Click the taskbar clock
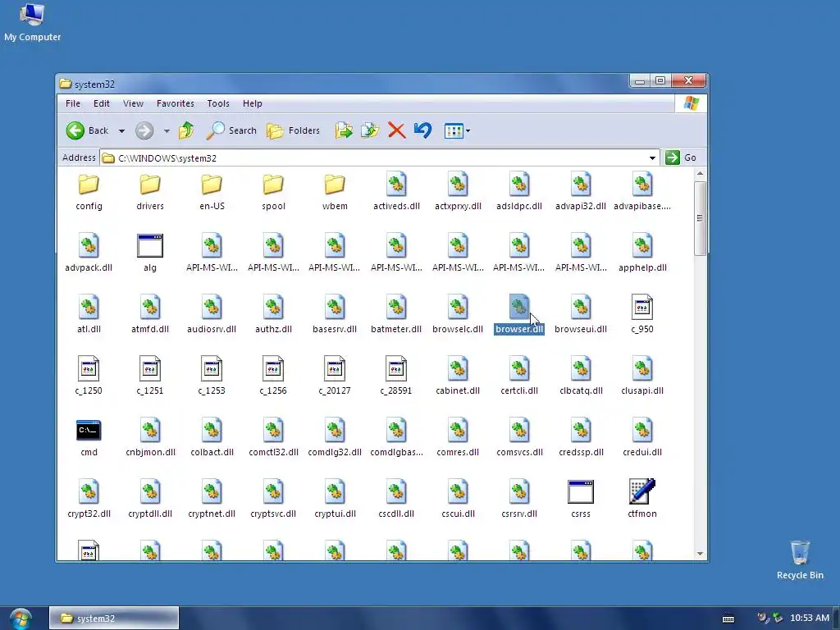The width and height of the screenshot is (840, 630). coord(810,619)
